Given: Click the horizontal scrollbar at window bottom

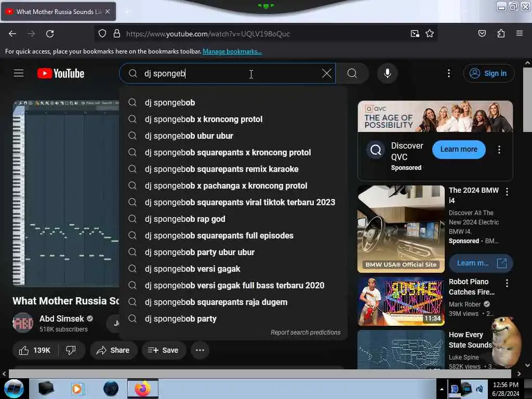Looking at the screenshot, I should pyautogui.click(x=260, y=374).
